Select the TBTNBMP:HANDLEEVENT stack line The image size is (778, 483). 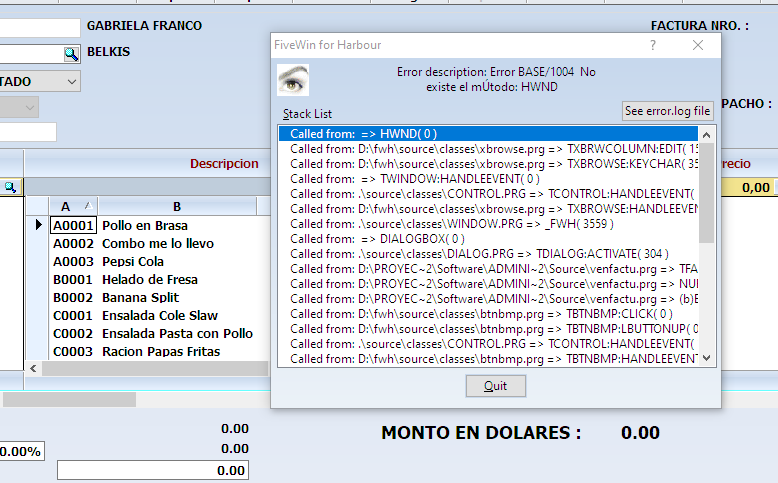(488, 358)
